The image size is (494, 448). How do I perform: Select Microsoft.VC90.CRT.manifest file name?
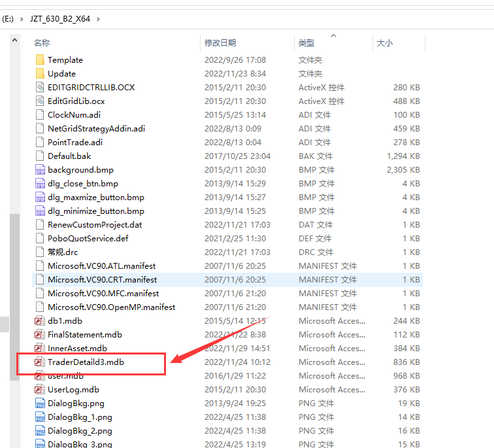pos(103,280)
